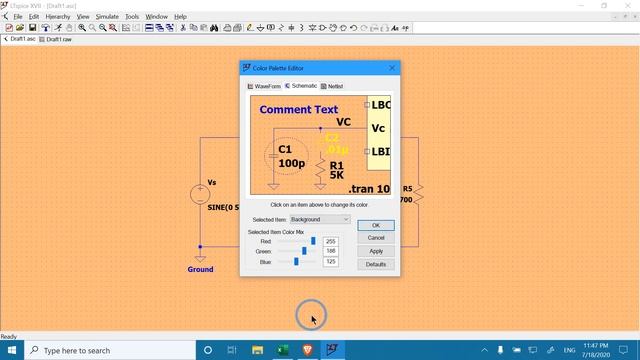Find with the binoculars icon

214,28
